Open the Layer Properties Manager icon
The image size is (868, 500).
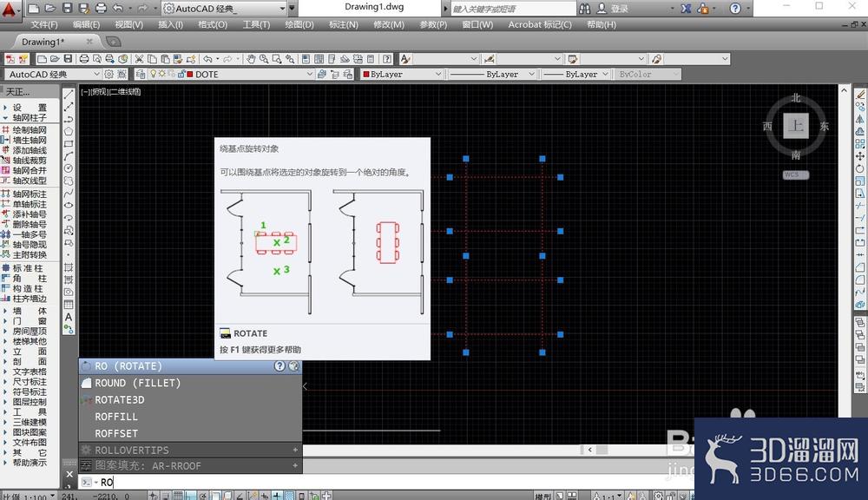(140, 74)
